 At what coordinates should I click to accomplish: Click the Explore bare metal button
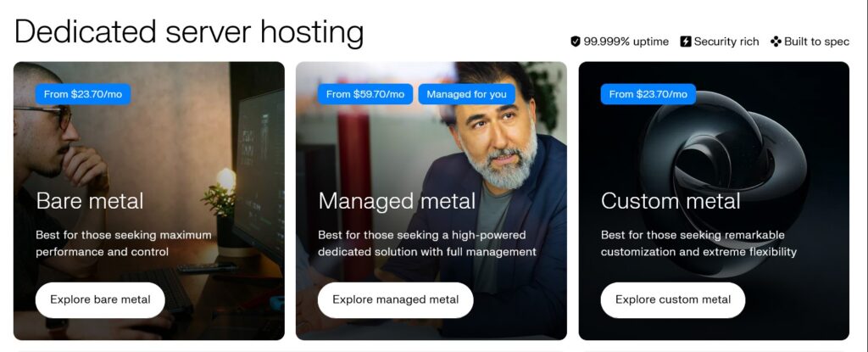pyautogui.click(x=100, y=300)
